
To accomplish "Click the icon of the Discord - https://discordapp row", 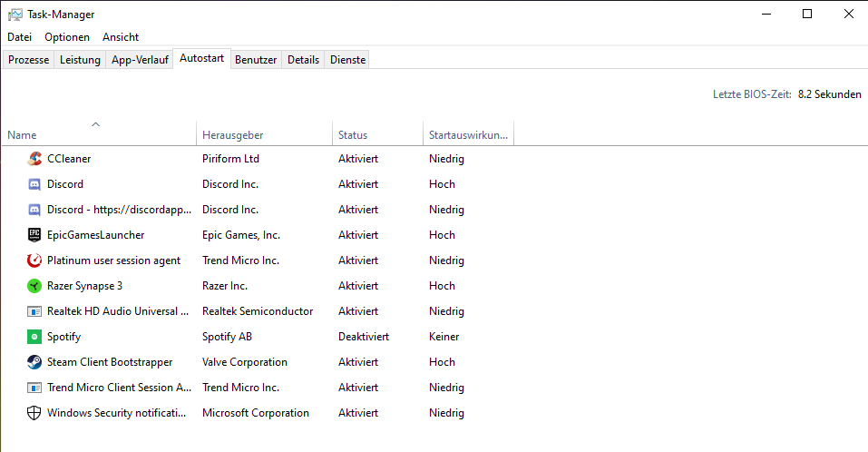I will 34,210.
